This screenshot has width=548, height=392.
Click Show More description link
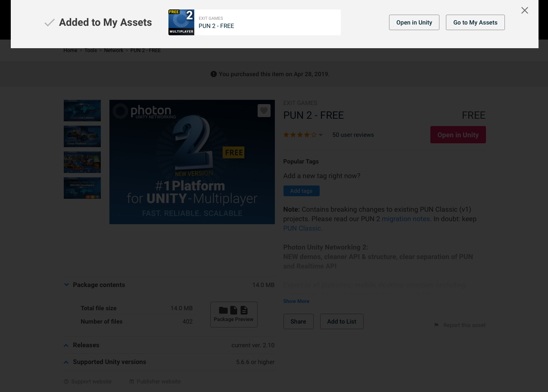click(296, 301)
